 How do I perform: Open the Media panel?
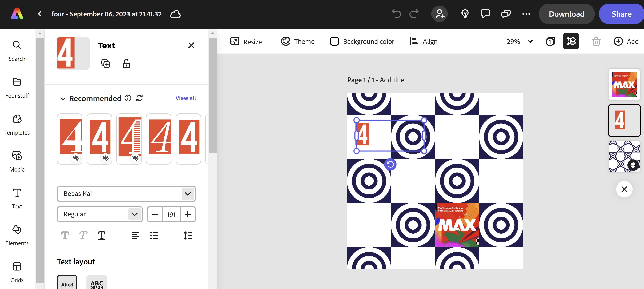pos(17,161)
